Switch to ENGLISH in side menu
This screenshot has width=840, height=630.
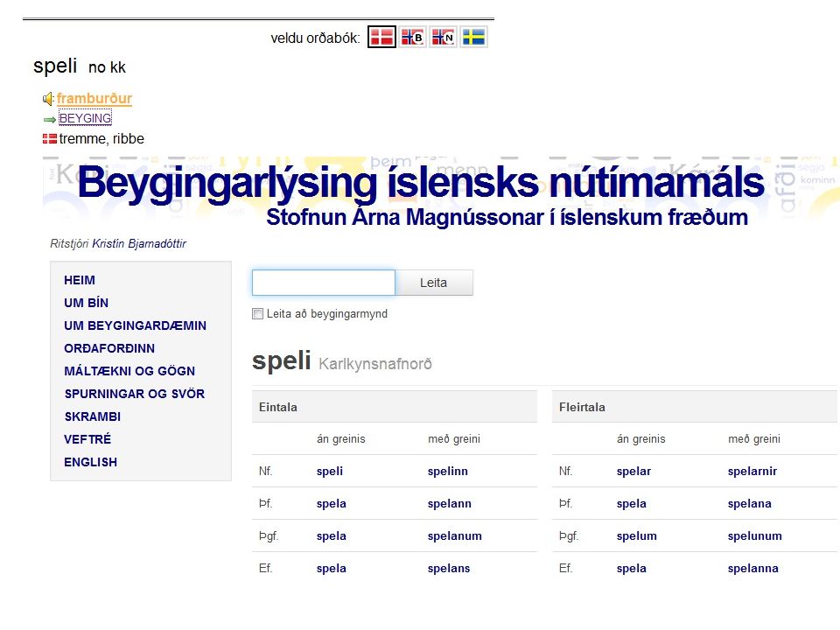coord(90,462)
